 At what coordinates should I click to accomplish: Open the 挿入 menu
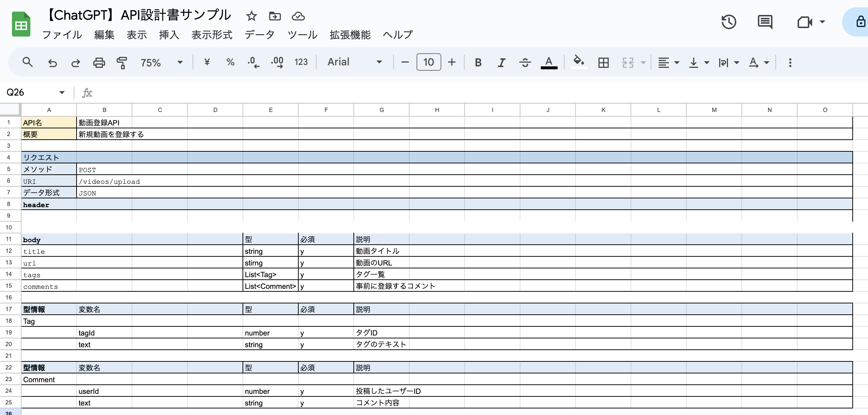pos(169,35)
